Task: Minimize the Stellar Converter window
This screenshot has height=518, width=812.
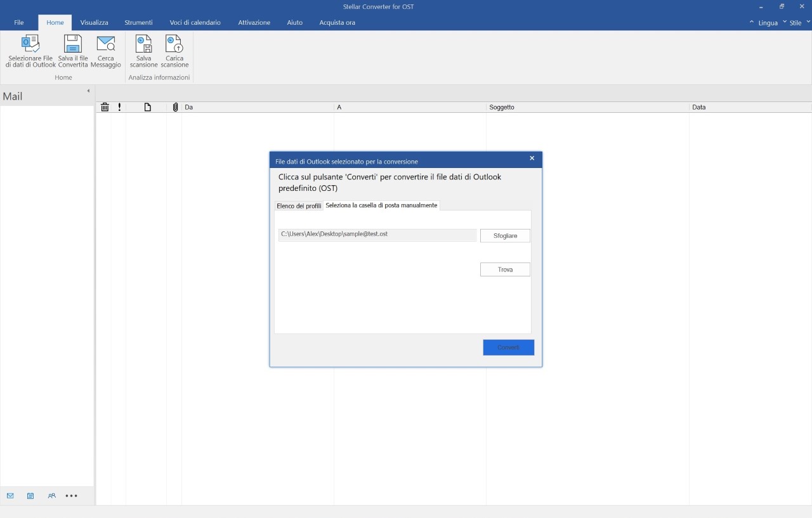Action: pos(761,6)
